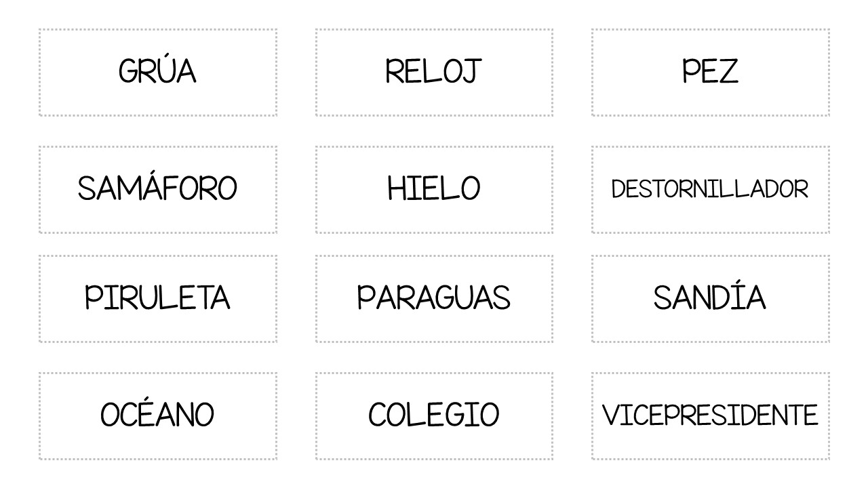868x488 pixels.
Task: Click the text DESTORNILLADOR
Action: click(710, 189)
